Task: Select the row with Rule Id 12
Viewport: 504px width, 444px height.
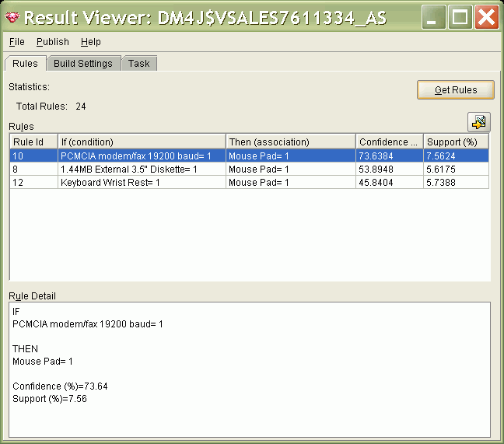Action: [x=250, y=182]
